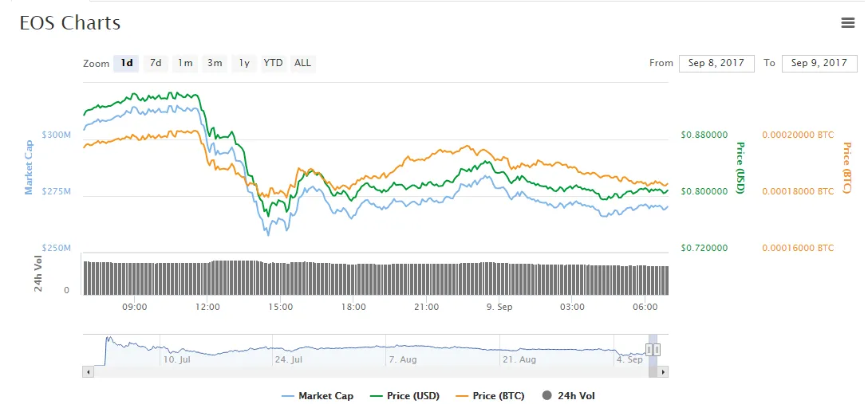Screen dimensions: 868x404
Task: Click the 12:00 time axis label
Action: 207,306
